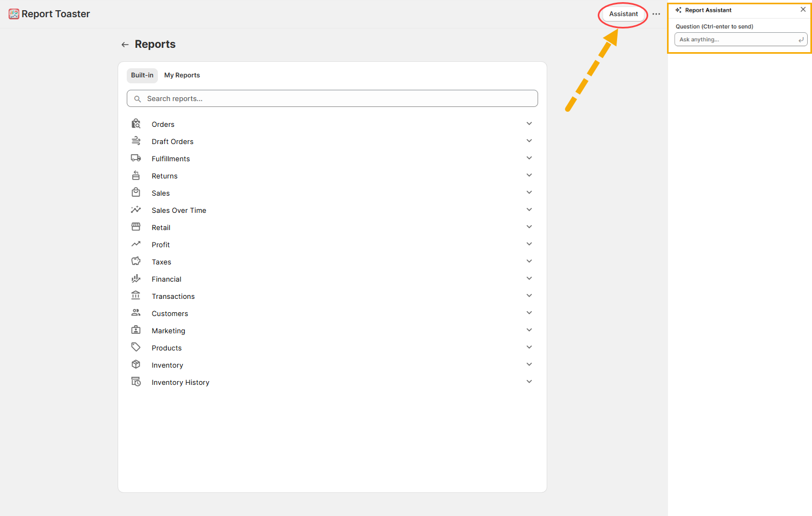Screen dimensions: 812x516
Task: Expand the Inventory History chevron
Action: [529, 382]
